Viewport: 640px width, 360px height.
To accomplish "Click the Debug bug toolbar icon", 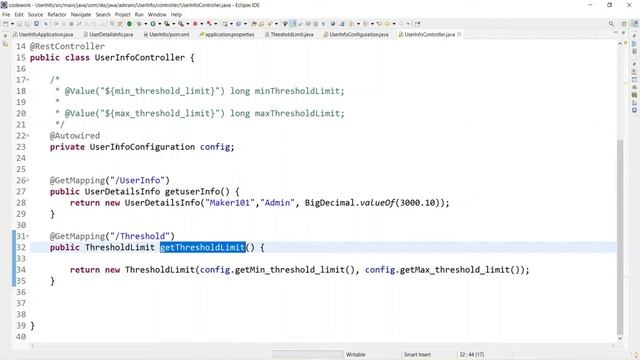I will point(139,24).
